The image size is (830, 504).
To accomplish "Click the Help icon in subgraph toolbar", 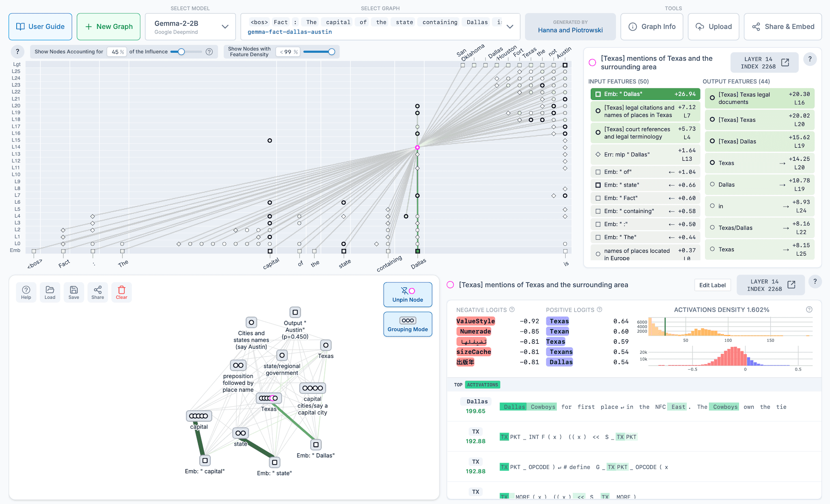I will tap(26, 292).
